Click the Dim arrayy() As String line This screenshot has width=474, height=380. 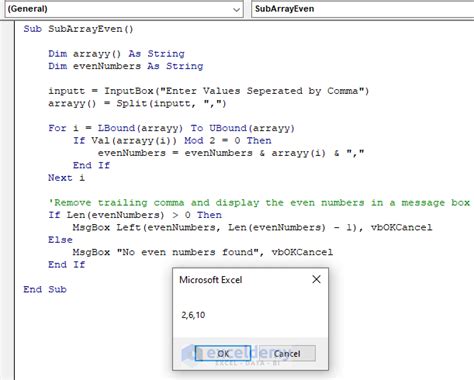[116, 54]
